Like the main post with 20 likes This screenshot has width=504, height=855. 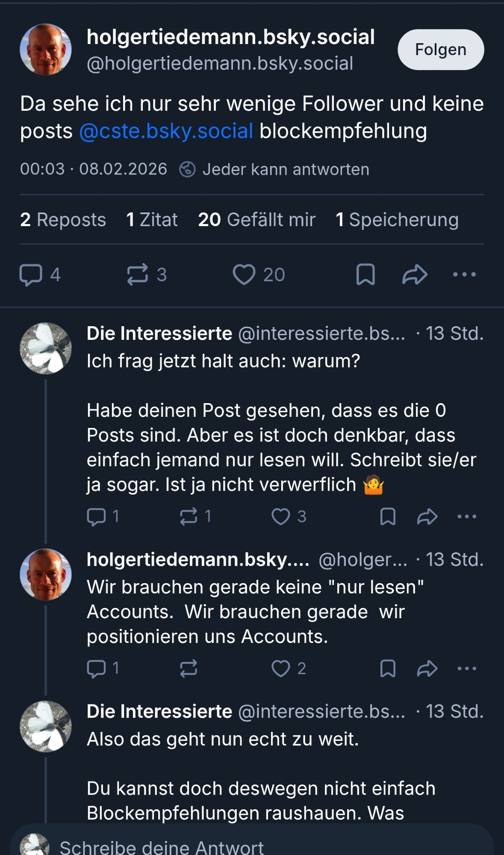tap(244, 274)
